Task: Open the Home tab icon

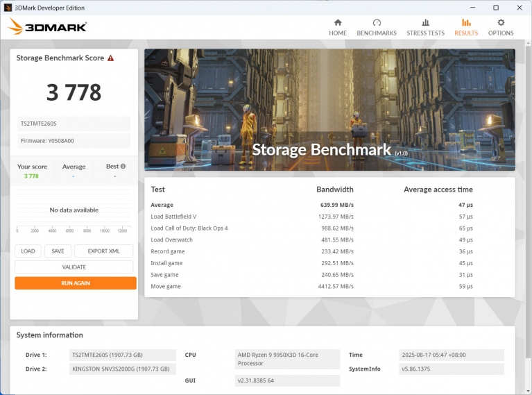Action: [338, 22]
